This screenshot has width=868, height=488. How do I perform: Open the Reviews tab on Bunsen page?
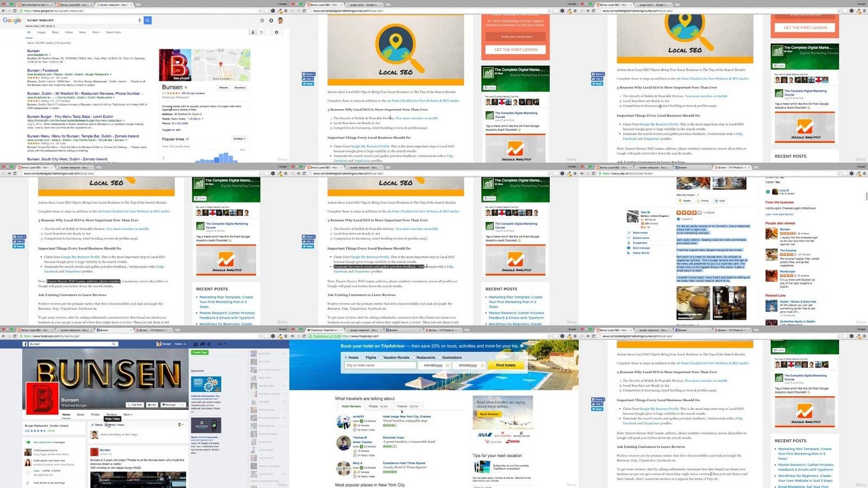(111, 415)
